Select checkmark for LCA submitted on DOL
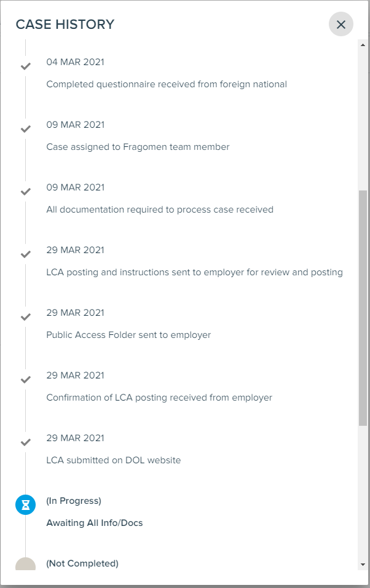Viewport: 370px width, 588px height. click(x=25, y=442)
